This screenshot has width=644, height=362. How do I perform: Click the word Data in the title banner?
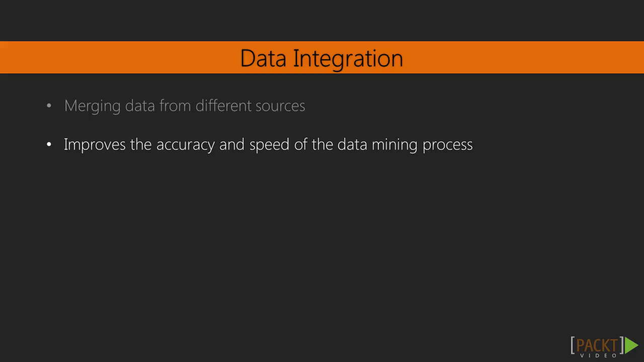click(x=264, y=58)
